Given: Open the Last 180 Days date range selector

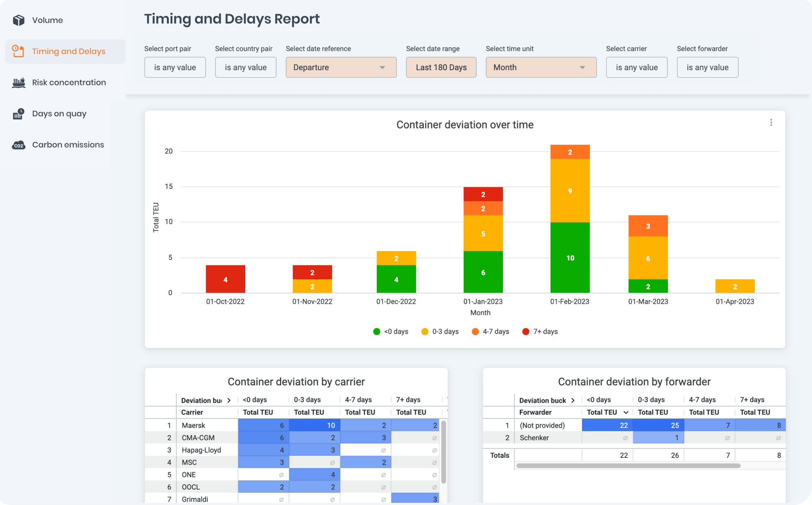Looking at the screenshot, I should 441,67.
